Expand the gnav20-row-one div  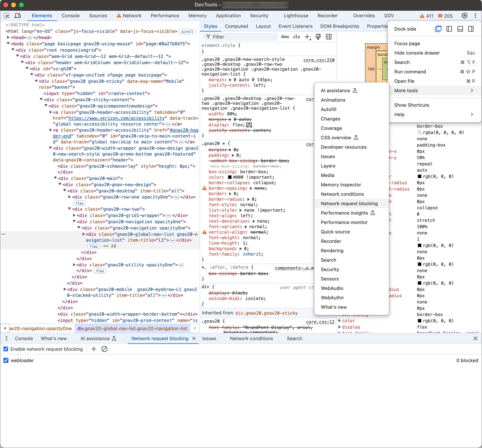69,197
